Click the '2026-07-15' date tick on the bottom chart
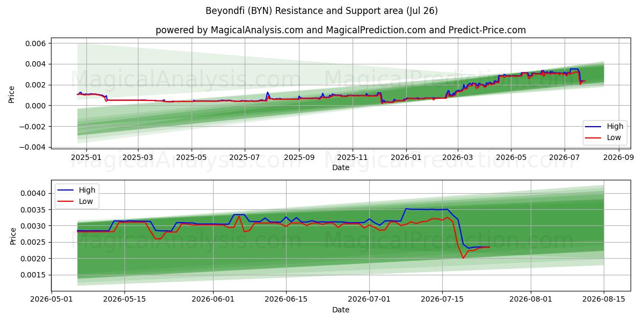 tap(442, 300)
